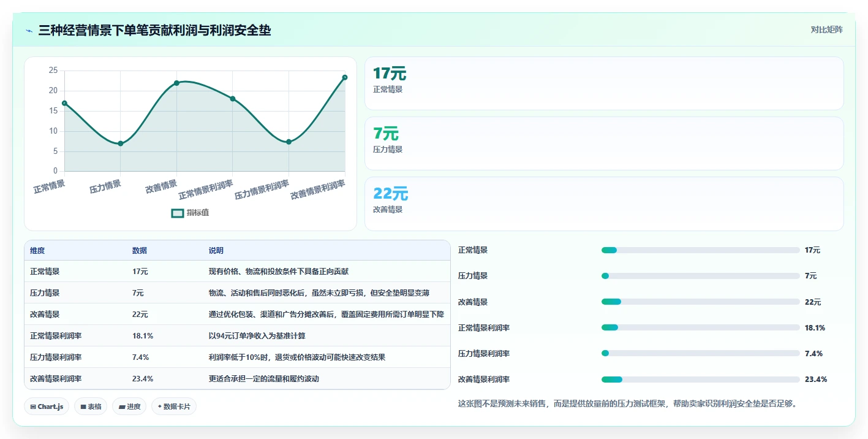Click the chart point above 改善情景
Screen dimensions: 868x439
point(176,83)
